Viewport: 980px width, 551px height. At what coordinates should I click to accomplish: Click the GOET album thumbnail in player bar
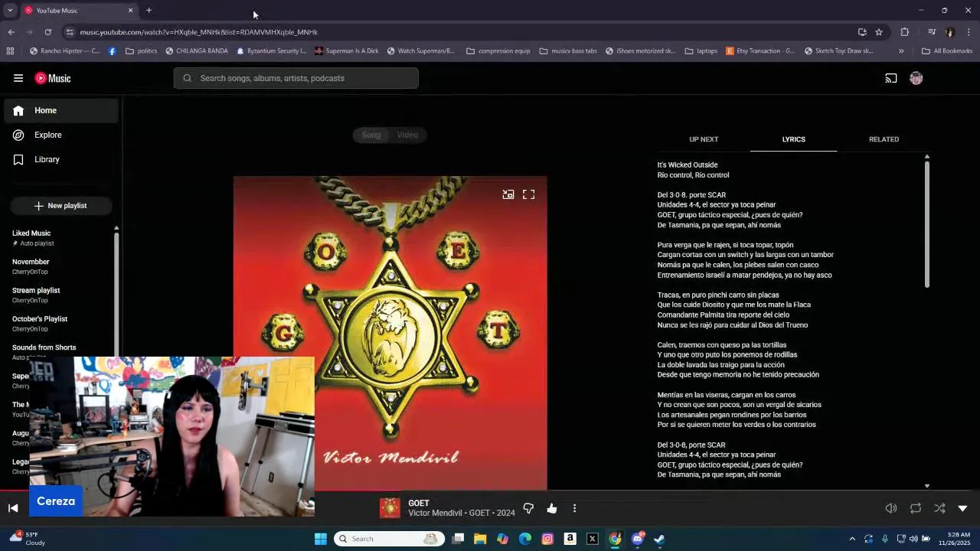(390, 508)
